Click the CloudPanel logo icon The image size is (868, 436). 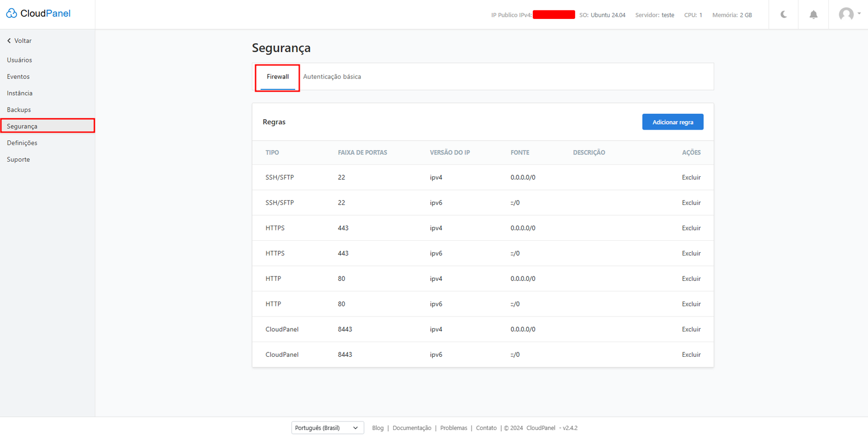tap(11, 14)
